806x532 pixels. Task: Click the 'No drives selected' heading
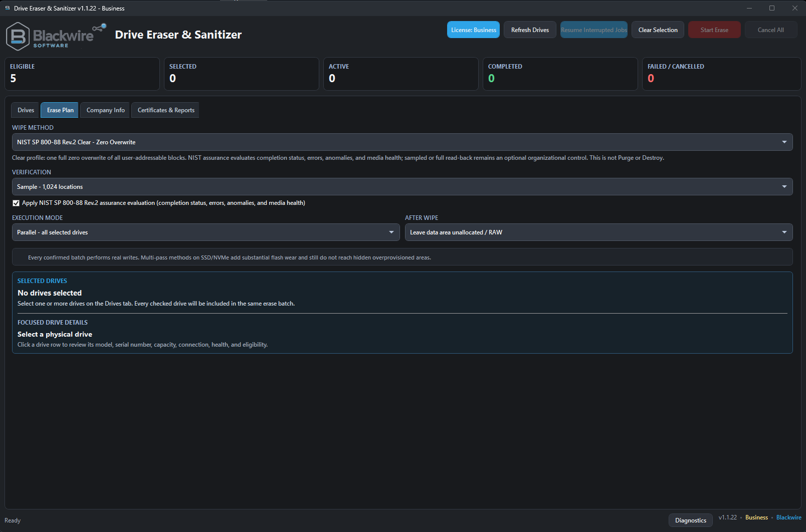coord(50,293)
